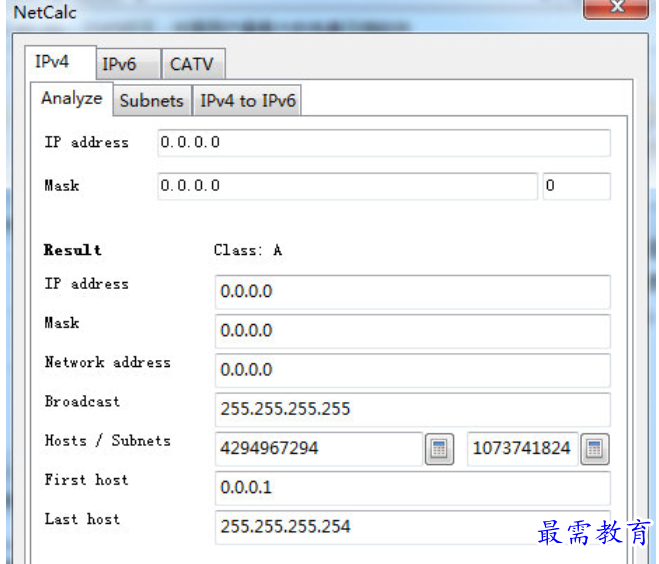Viewport: 659px width, 564px height.
Task: Open the CATV tab
Action: pyautogui.click(x=193, y=64)
